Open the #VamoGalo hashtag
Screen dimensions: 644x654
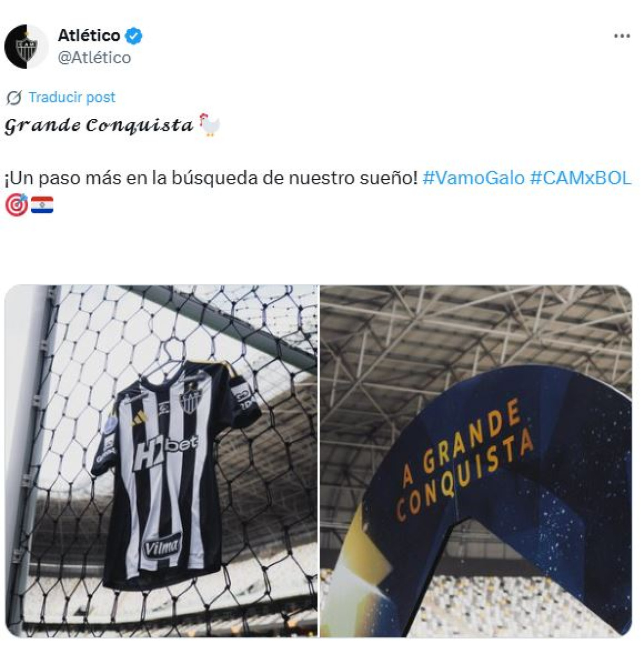click(x=473, y=178)
